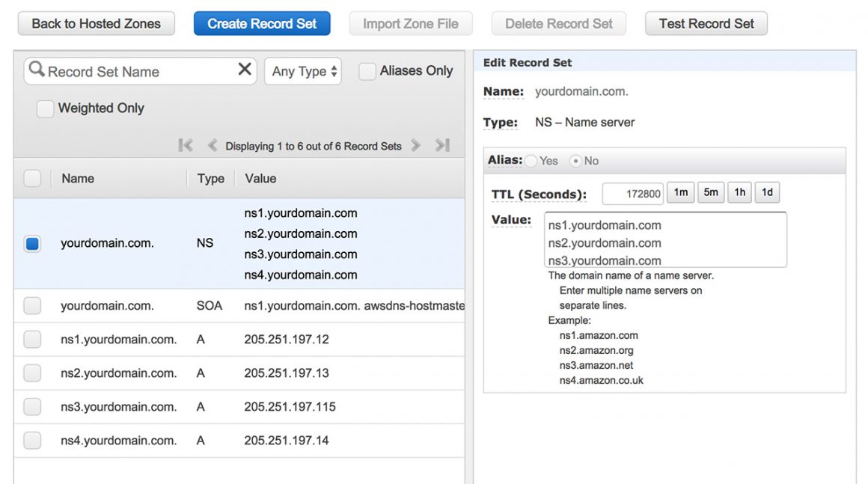Image resolution: width=868 pixels, height=484 pixels.
Task: Click the next page arrow
Action: point(416,145)
